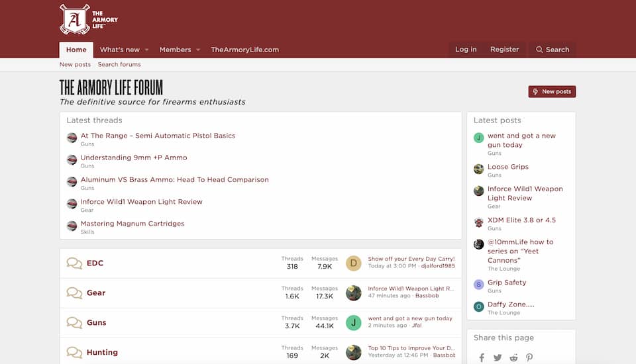Expand the Members dropdown arrow
636x364 pixels.
tap(198, 50)
